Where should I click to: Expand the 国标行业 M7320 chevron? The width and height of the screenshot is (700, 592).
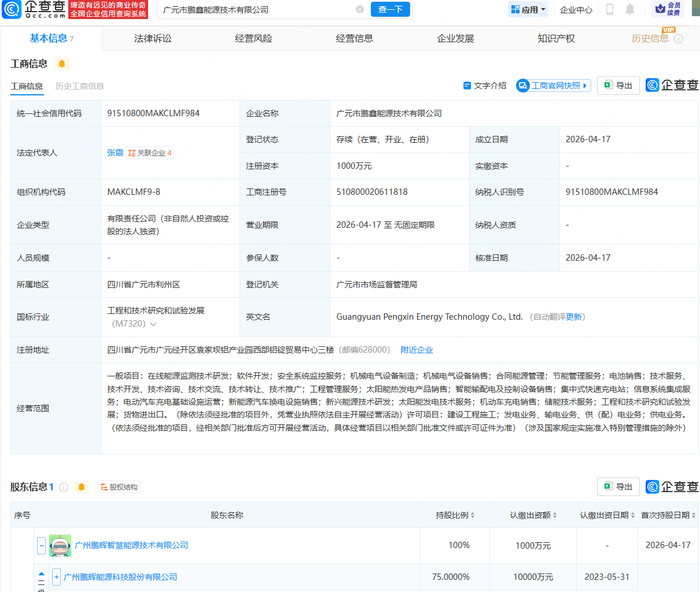[x=153, y=324]
